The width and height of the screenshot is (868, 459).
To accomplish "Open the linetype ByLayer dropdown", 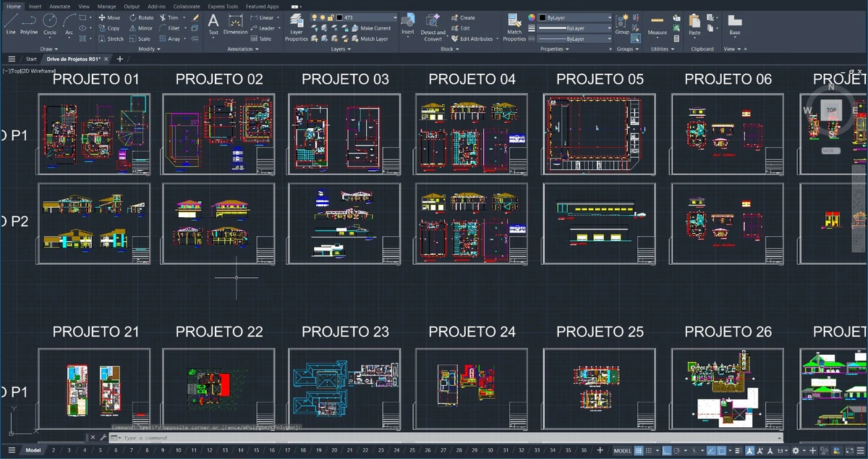I will click(x=575, y=39).
